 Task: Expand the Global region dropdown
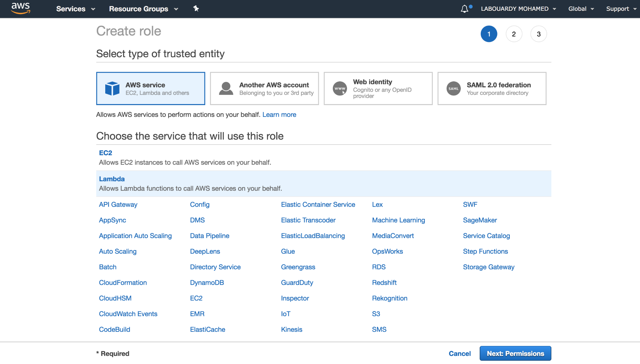[581, 9]
